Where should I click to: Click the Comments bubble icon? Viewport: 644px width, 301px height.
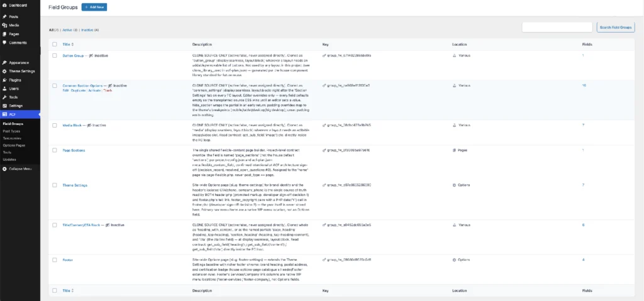tap(4, 43)
